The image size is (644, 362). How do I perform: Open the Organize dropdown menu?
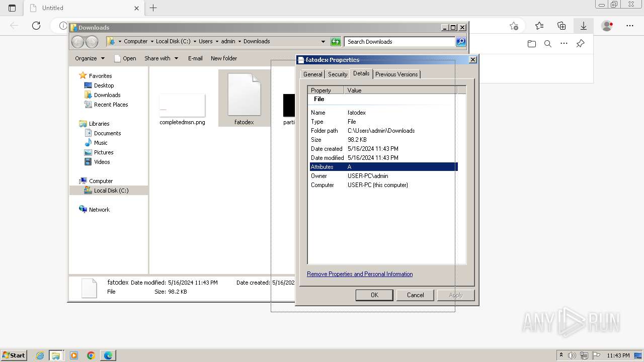tap(90, 58)
